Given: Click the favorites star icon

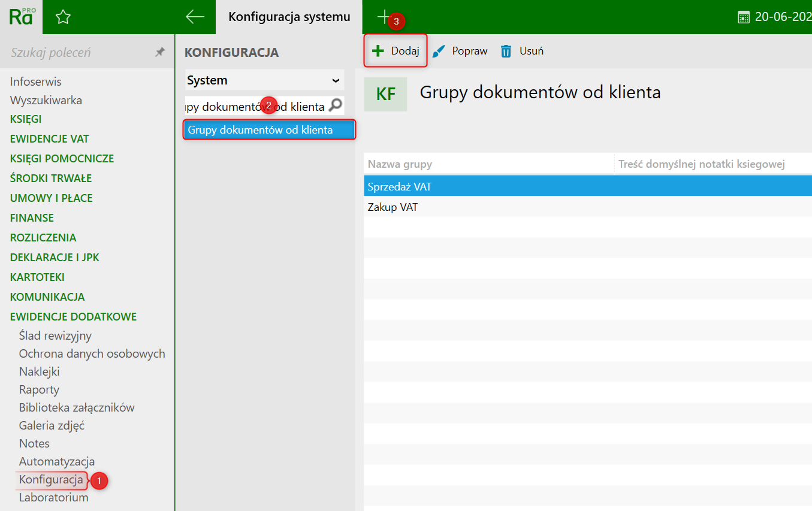Looking at the screenshot, I should click(x=63, y=17).
